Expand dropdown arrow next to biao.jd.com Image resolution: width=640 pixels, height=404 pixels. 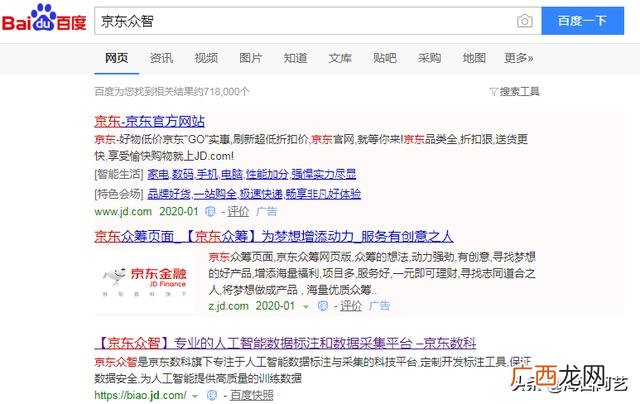click(x=195, y=396)
